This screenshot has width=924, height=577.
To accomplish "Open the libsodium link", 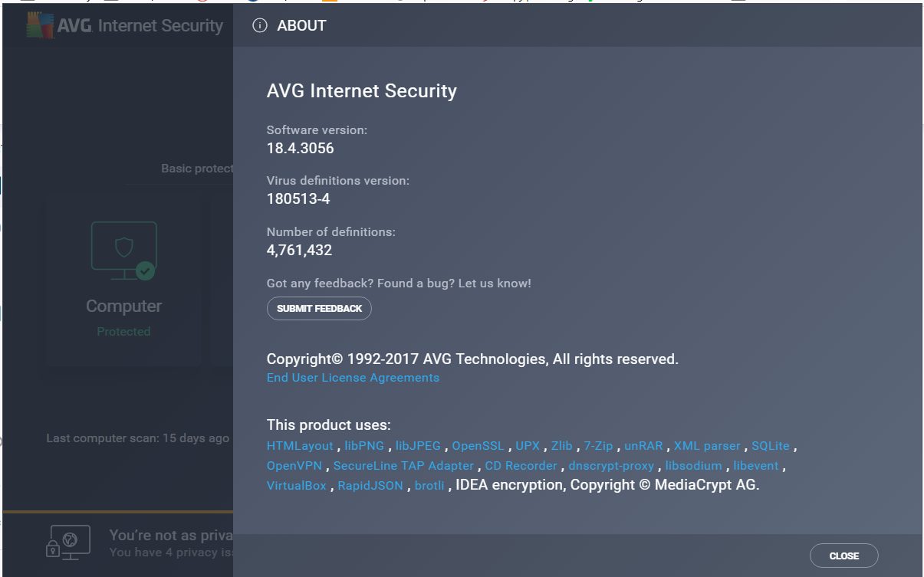I will click(693, 466).
